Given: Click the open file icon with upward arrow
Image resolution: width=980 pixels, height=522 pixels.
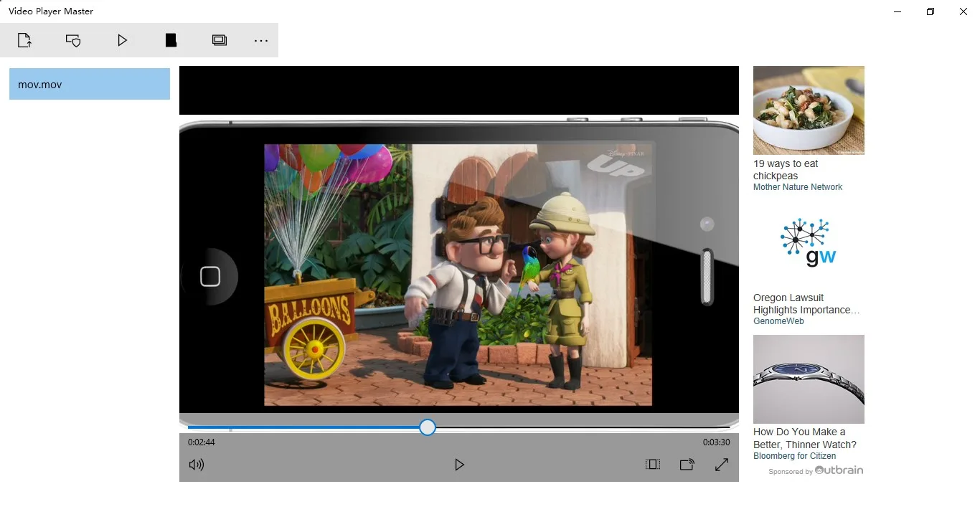Looking at the screenshot, I should pyautogui.click(x=24, y=40).
